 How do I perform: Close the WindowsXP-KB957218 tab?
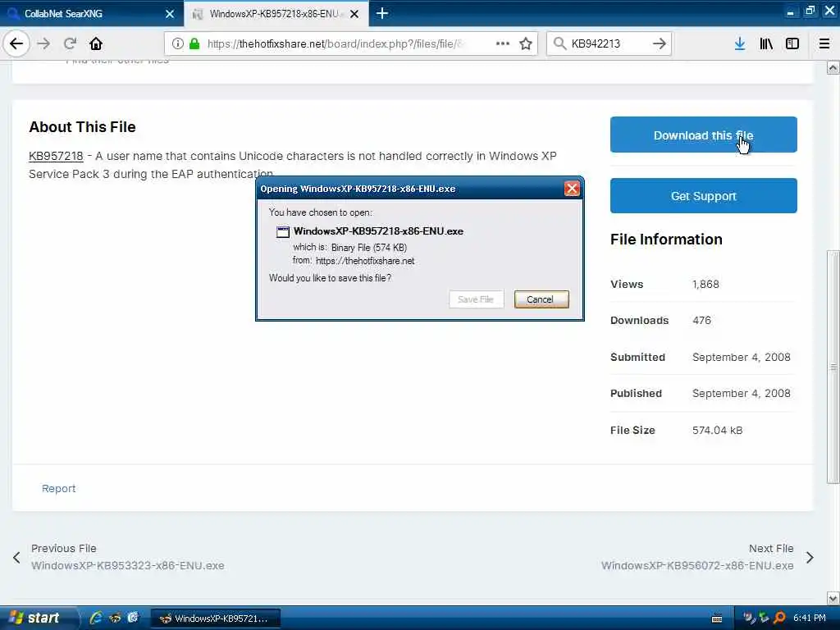[x=354, y=14]
